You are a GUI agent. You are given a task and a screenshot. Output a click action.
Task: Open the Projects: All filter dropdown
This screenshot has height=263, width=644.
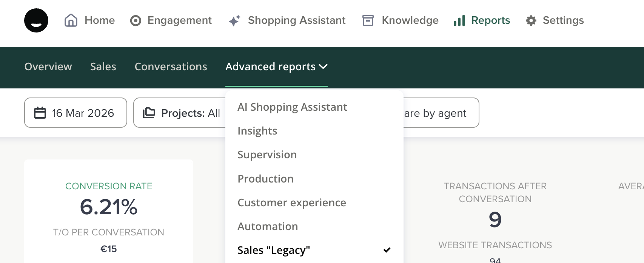[180, 113]
